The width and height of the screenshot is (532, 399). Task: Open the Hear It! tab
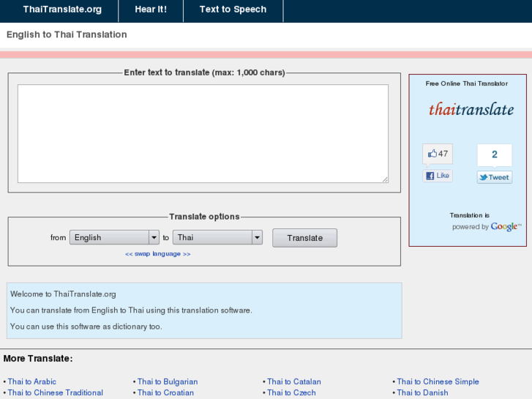[151, 10]
